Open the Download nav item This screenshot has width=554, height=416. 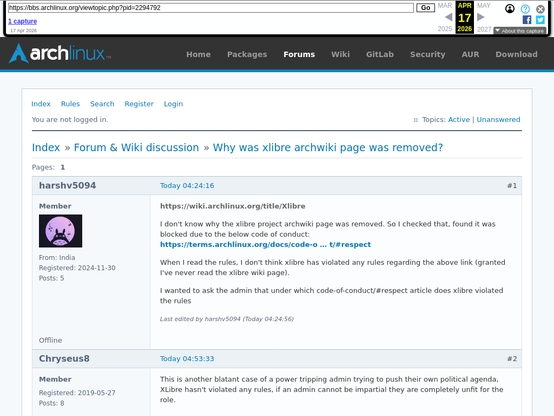[517, 54]
